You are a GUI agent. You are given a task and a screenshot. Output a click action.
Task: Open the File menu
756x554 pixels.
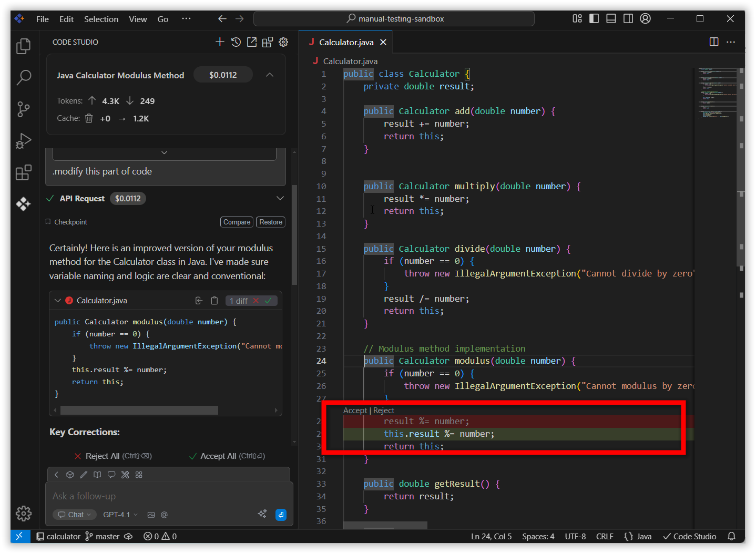pyautogui.click(x=43, y=19)
